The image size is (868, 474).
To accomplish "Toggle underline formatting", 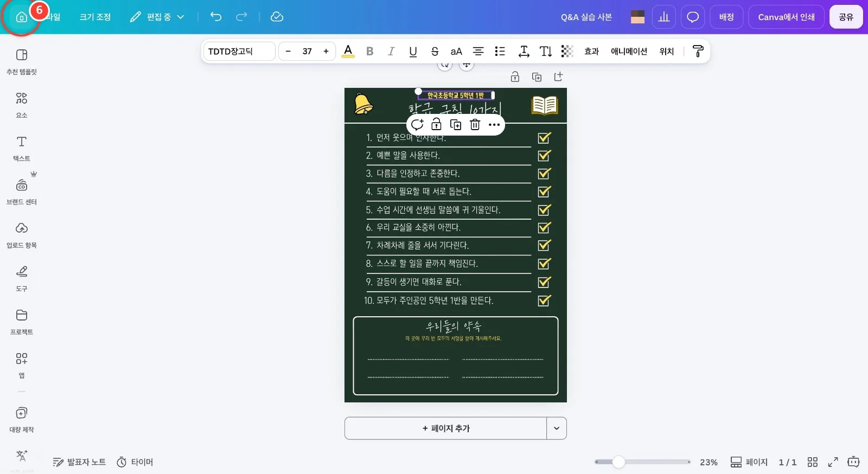I will click(413, 52).
